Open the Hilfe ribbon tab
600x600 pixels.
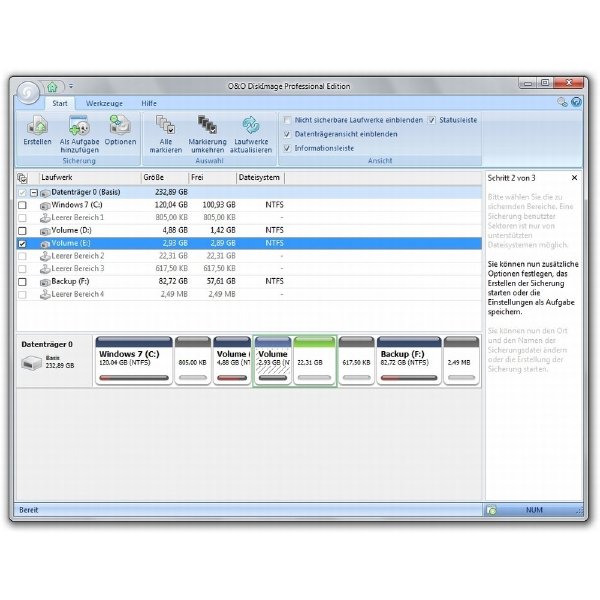pyautogui.click(x=149, y=103)
